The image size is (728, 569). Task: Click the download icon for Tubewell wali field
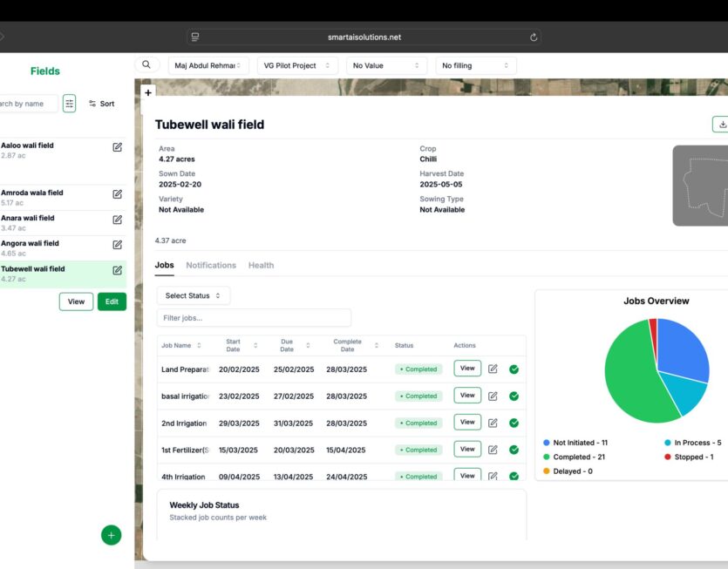[x=721, y=125]
